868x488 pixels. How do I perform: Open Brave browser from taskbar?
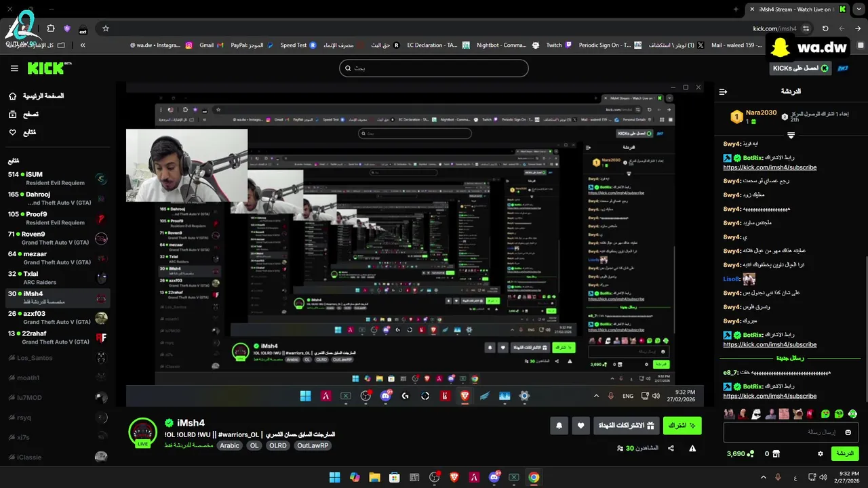(454, 477)
